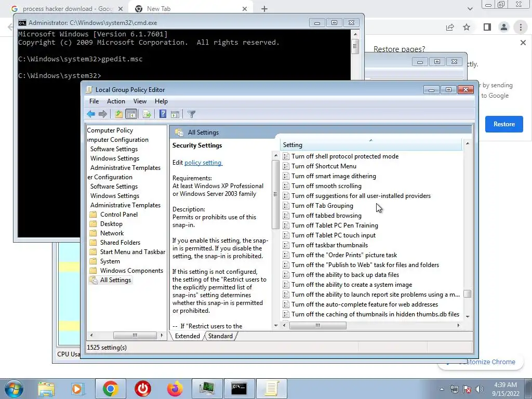The width and height of the screenshot is (532, 399).
Task: Select Turn off the "Publish to Web" task
Action: pyautogui.click(x=365, y=264)
